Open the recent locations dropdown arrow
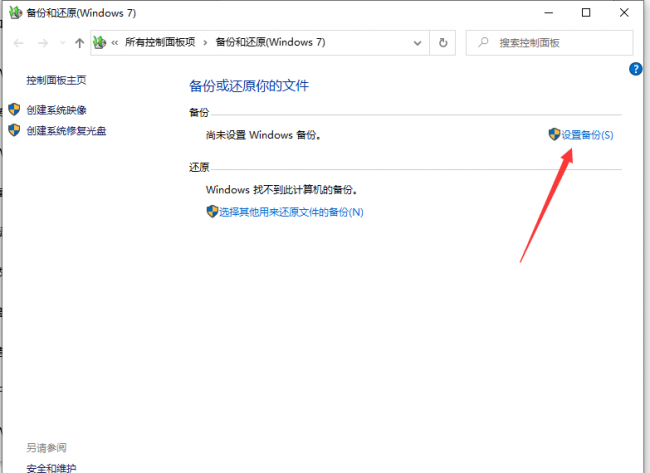The image size is (650, 473). click(x=63, y=43)
